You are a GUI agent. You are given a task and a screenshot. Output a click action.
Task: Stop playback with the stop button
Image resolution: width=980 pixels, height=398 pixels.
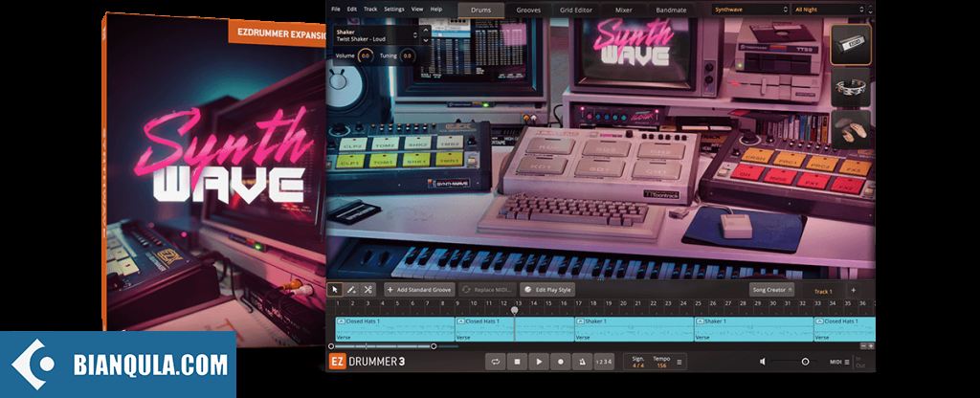(x=517, y=362)
